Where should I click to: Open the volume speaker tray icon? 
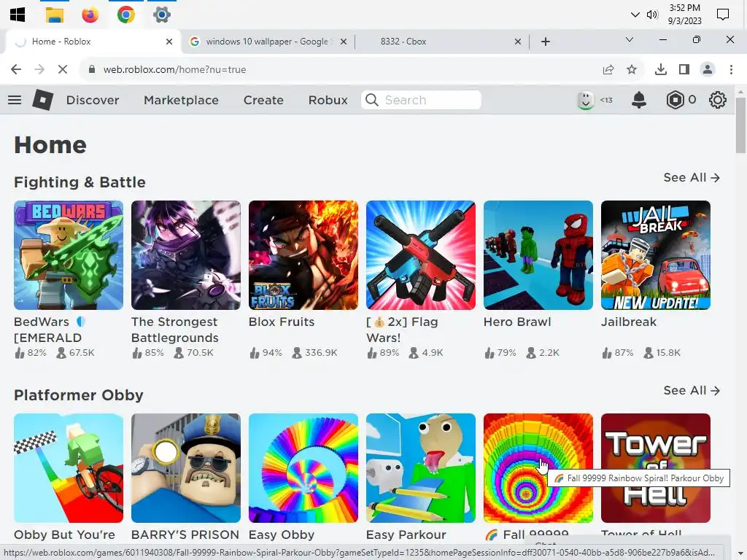click(652, 15)
